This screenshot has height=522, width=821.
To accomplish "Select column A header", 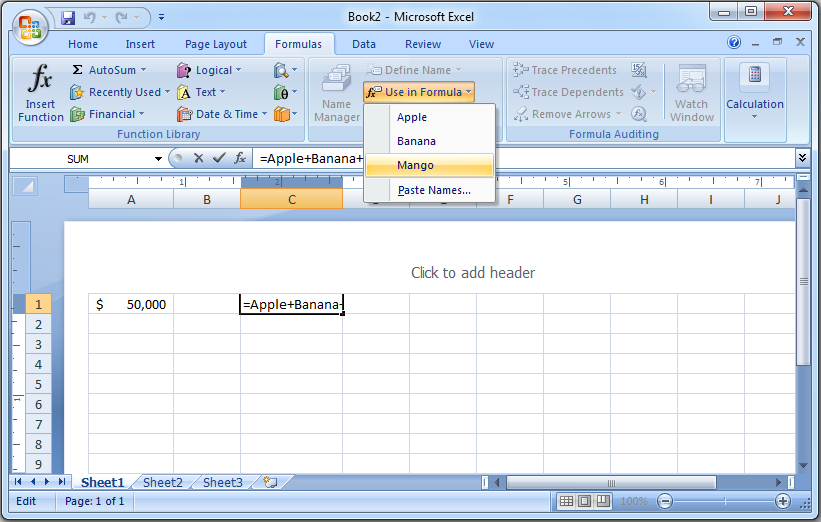I will (131, 199).
